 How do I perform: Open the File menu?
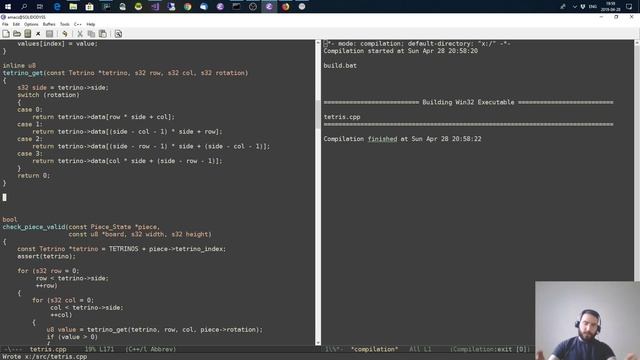pyautogui.click(x=5, y=24)
